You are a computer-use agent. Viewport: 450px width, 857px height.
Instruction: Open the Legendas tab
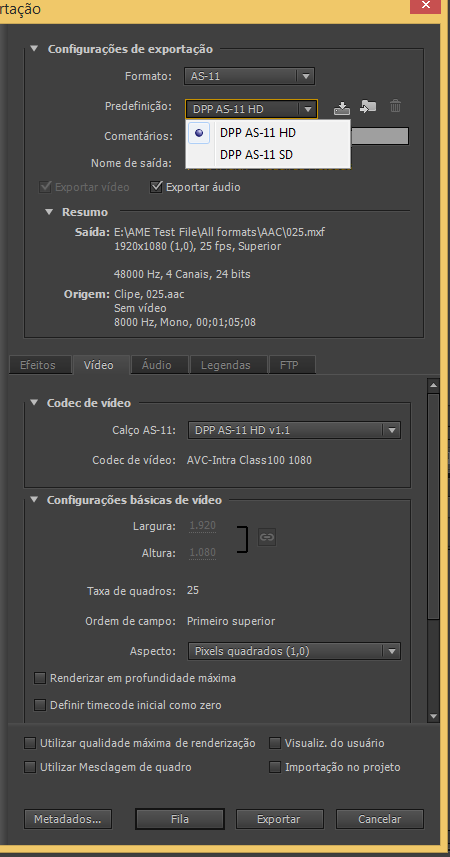(x=228, y=365)
